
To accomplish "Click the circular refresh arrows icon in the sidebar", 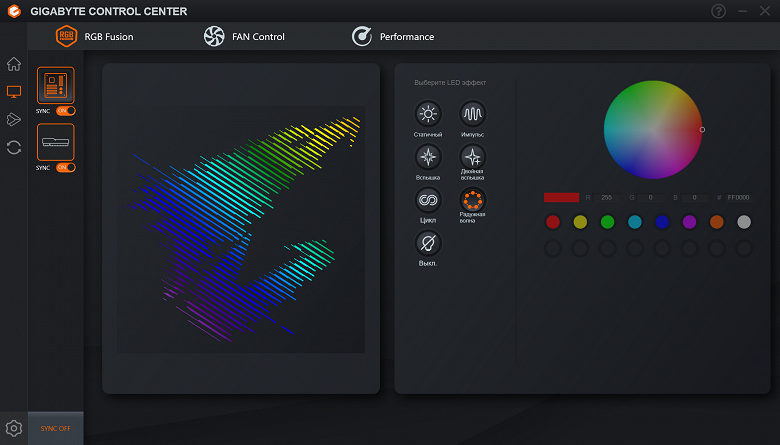I will (x=14, y=147).
